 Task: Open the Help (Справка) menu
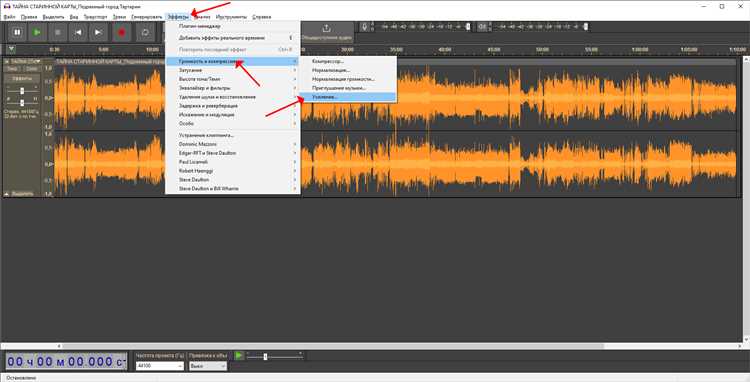point(261,17)
